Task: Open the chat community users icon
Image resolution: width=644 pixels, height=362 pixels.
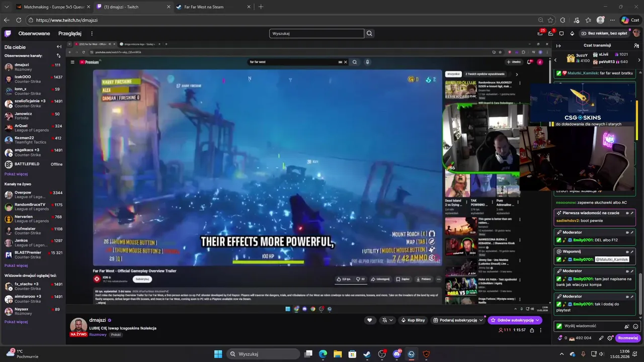Action: [636, 45]
